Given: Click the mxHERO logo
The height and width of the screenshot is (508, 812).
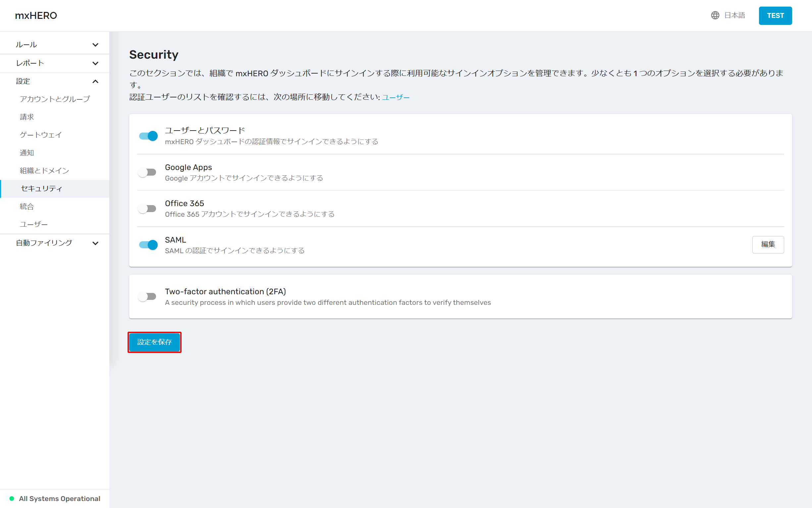Looking at the screenshot, I should [36, 16].
